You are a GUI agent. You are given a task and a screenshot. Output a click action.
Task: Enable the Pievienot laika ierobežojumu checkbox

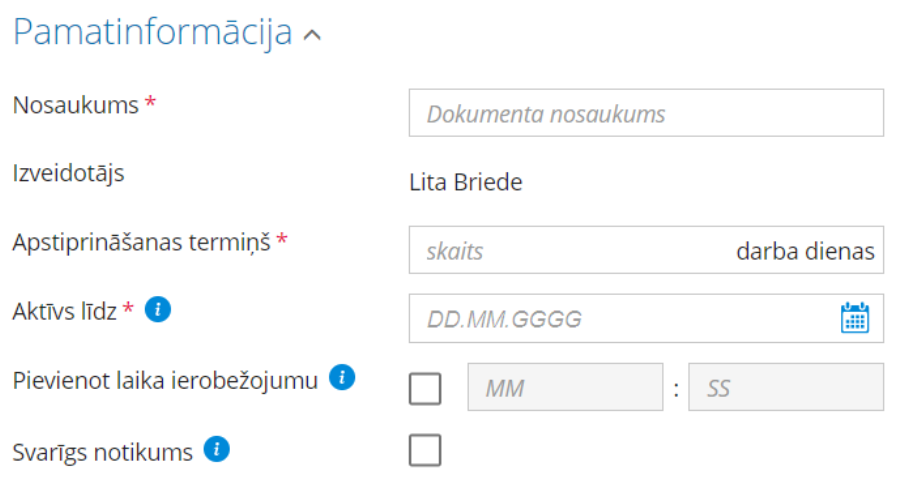pyautogui.click(x=425, y=388)
